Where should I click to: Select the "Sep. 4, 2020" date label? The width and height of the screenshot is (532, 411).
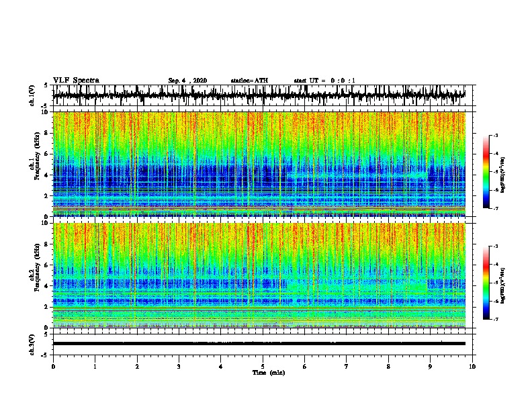pos(187,81)
